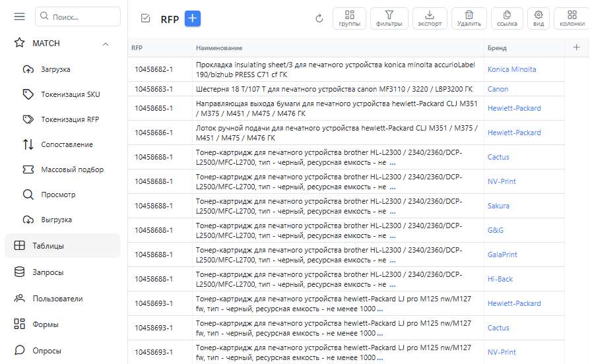Open the фильтры toolbar button
The image size is (590, 364).
pos(389,18)
